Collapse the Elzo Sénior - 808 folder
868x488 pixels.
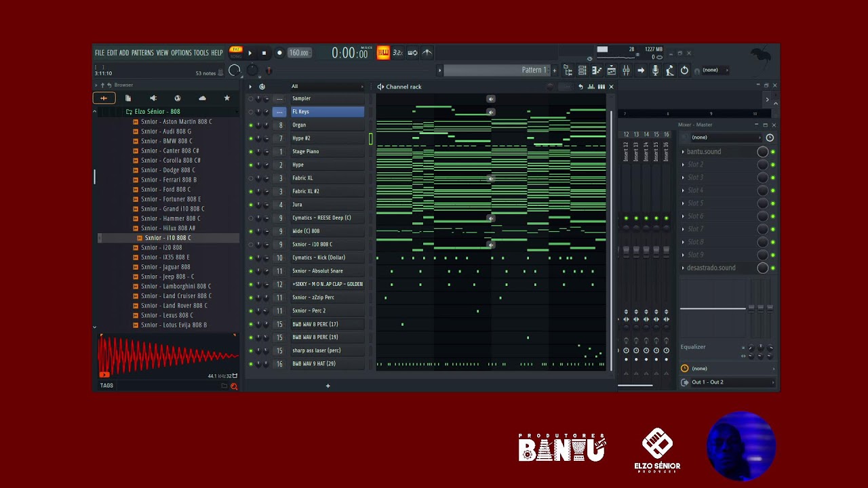click(x=157, y=112)
